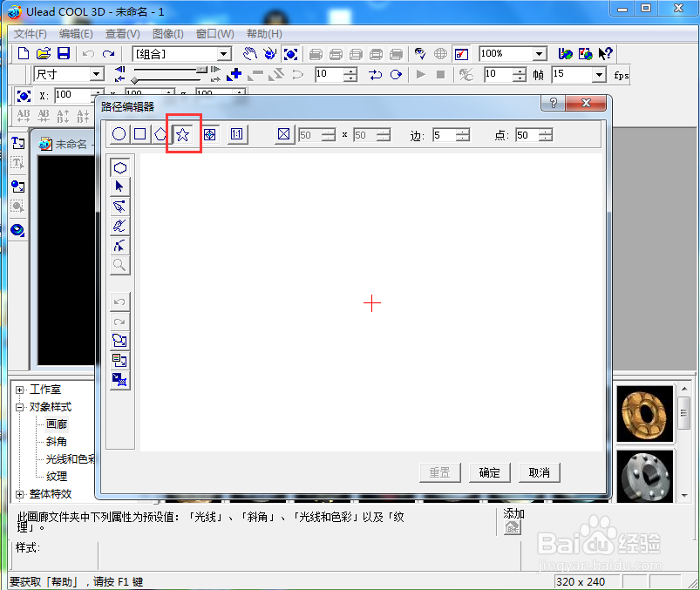Viewport: 700px width, 590px height.
Task: Click the context help arrow question icon
Action: tap(606, 54)
